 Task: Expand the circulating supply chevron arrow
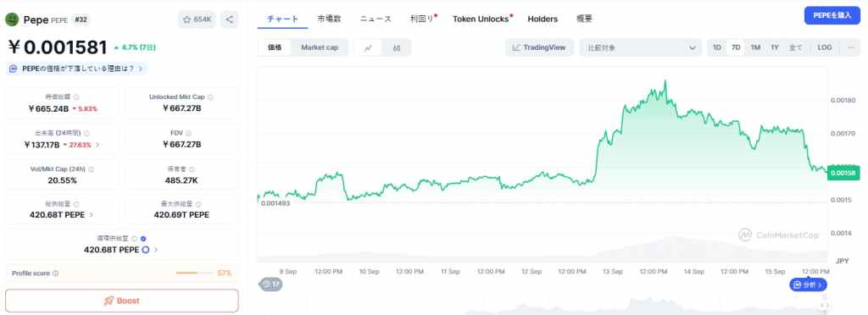[x=156, y=250]
